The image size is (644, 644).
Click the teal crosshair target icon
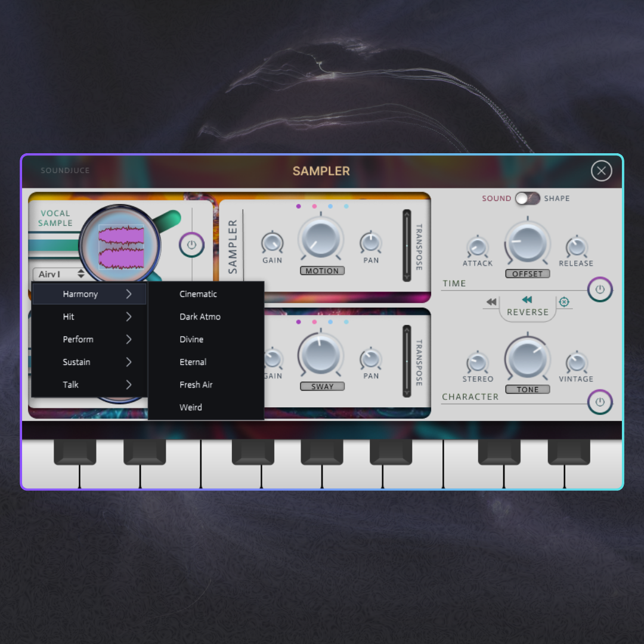[564, 302]
